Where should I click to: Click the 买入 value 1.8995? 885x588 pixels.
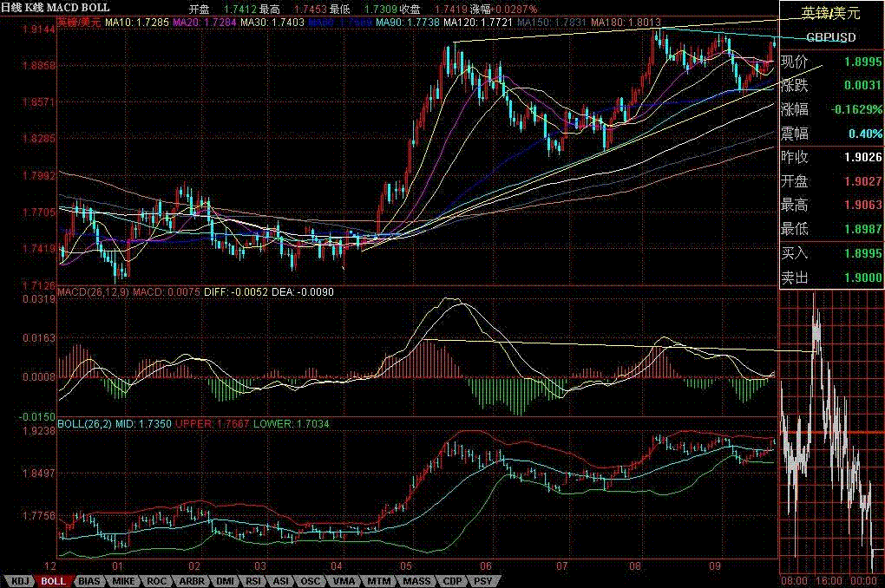click(862, 253)
